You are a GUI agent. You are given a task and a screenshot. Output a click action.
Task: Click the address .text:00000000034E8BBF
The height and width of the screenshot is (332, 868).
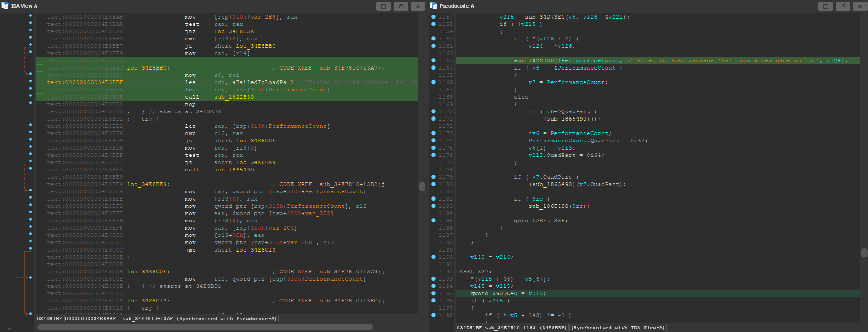[x=83, y=82]
